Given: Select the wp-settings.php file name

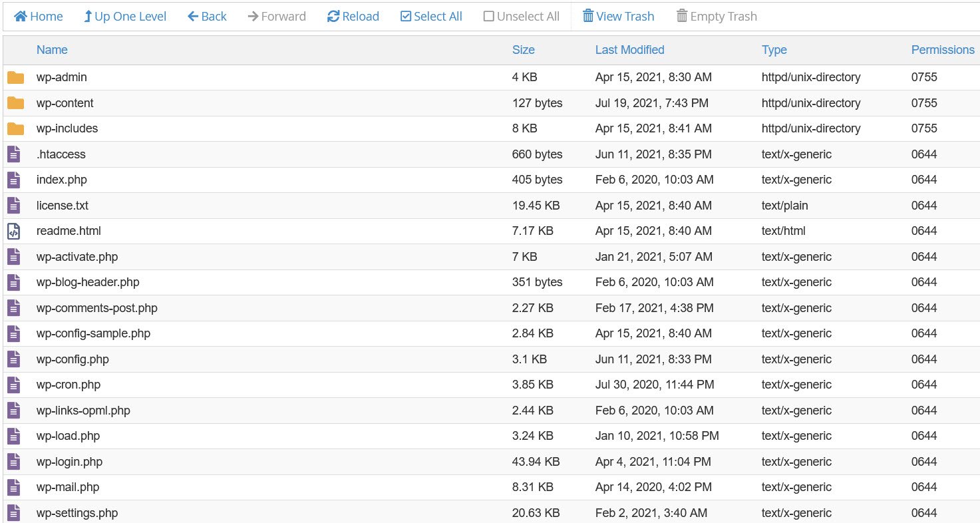Looking at the screenshot, I should pyautogui.click(x=77, y=513).
